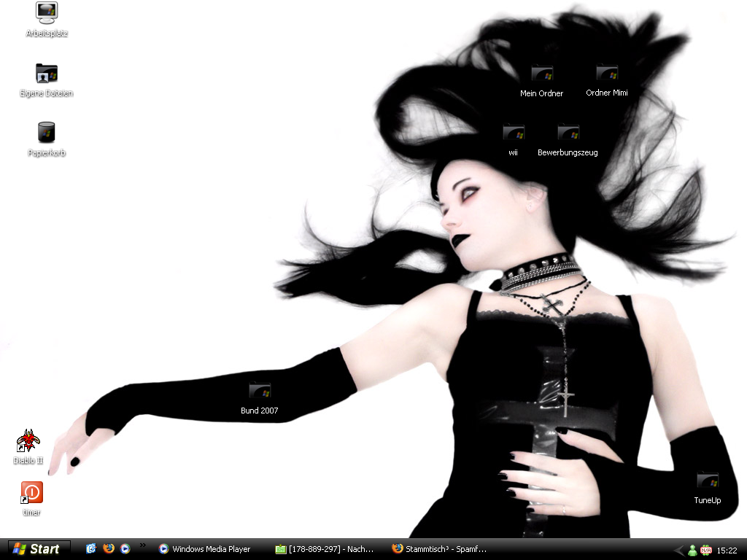The width and height of the screenshot is (747, 560).
Task: Launch Media Player from quick launch bar
Action: point(125,549)
